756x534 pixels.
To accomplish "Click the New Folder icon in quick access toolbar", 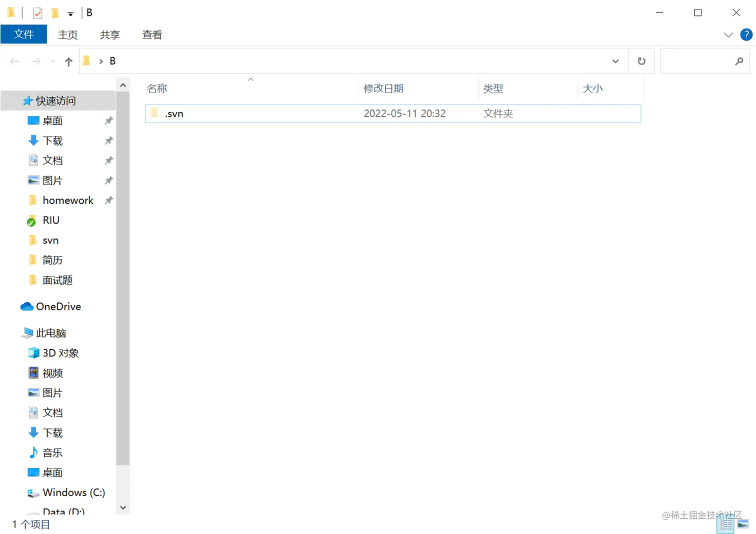I will [55, 13].
